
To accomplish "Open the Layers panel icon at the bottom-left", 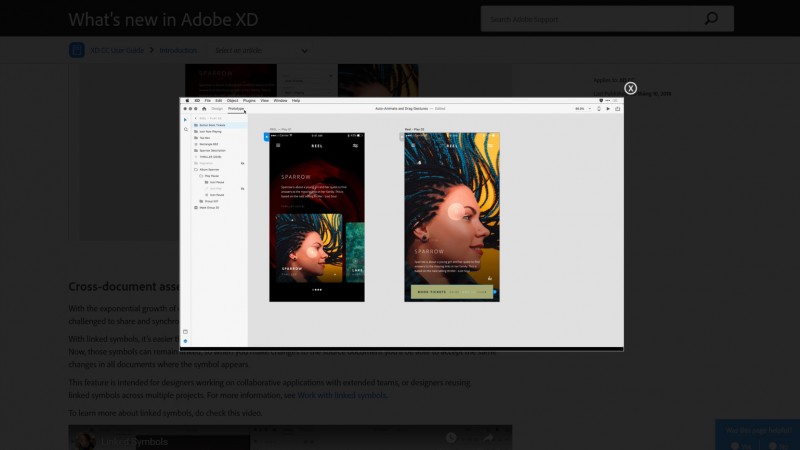I will coord(185,341).
